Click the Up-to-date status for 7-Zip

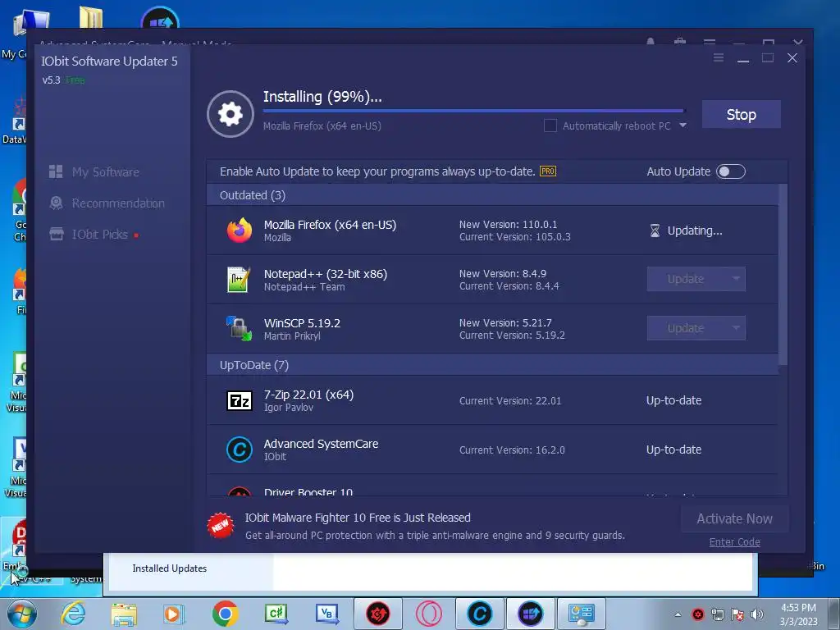point(673,400)
